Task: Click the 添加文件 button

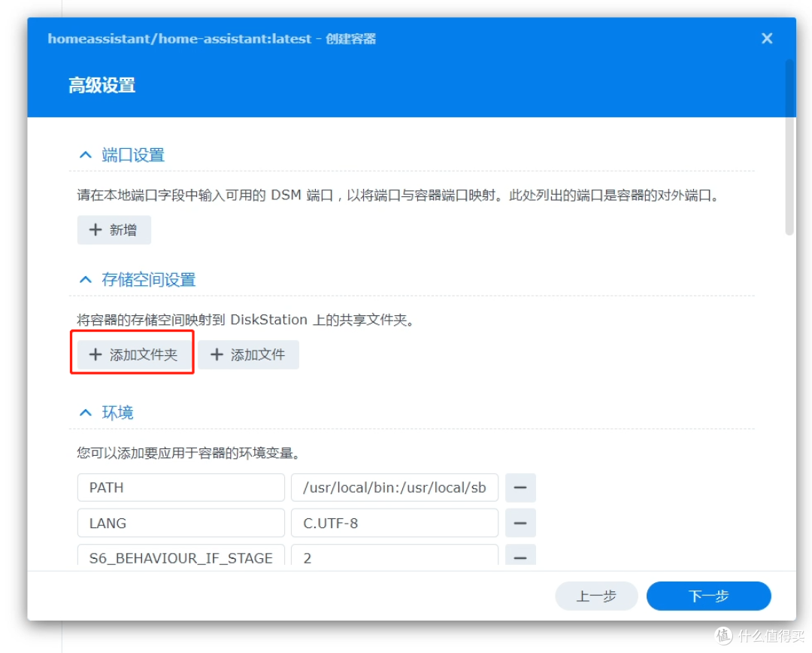Action: pyautogui.click(x=248, y=355)
